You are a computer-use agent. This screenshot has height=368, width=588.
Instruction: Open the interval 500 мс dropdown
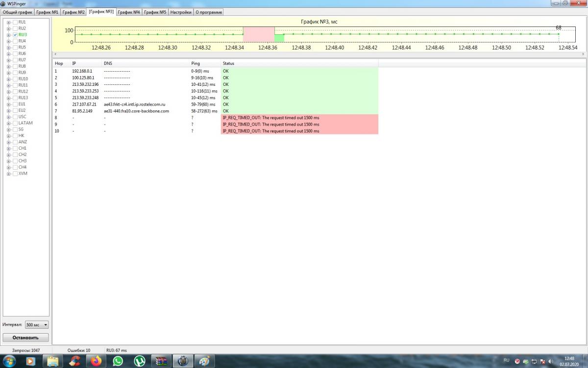point(37,325)
